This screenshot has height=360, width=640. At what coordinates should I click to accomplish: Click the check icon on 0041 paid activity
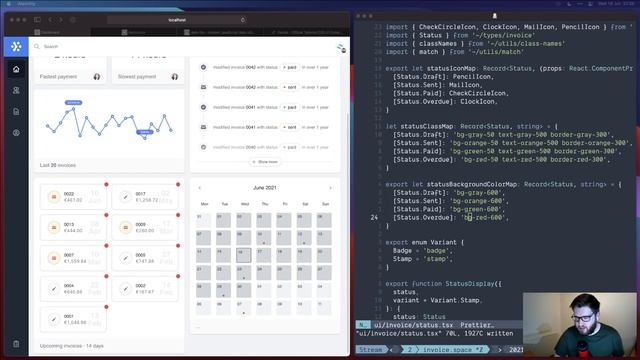click(x=203, y=107)
